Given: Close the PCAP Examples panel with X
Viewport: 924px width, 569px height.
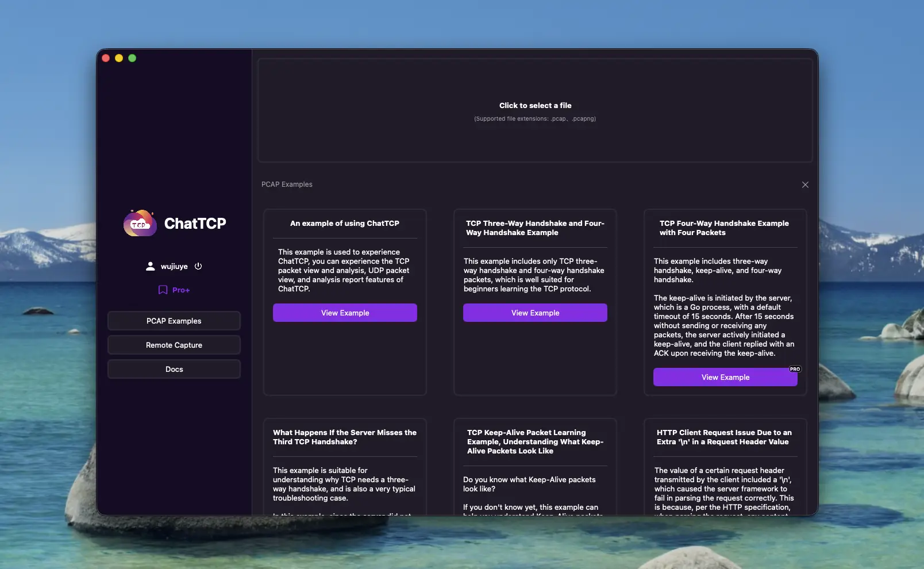Looking at the screenshot, I should [805, 184].
